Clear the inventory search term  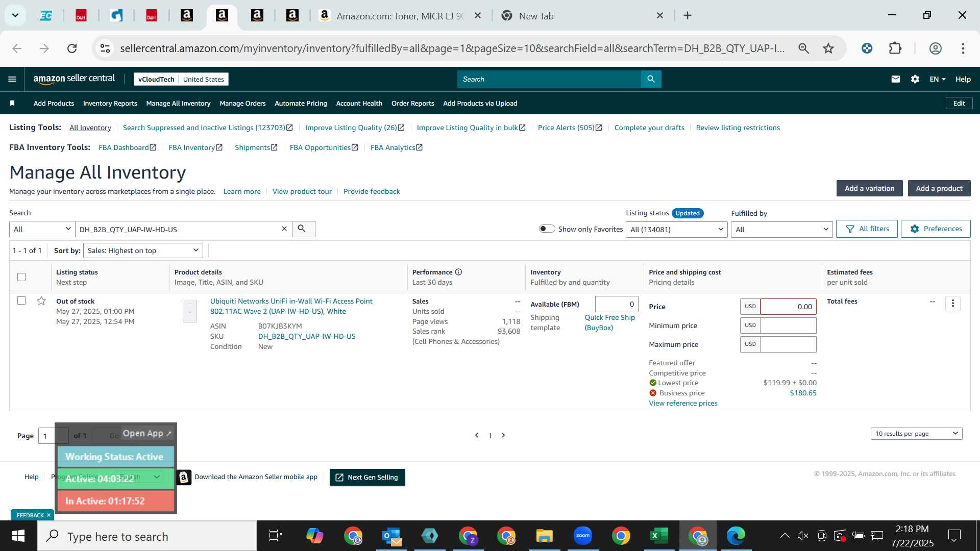pos(284,229)
